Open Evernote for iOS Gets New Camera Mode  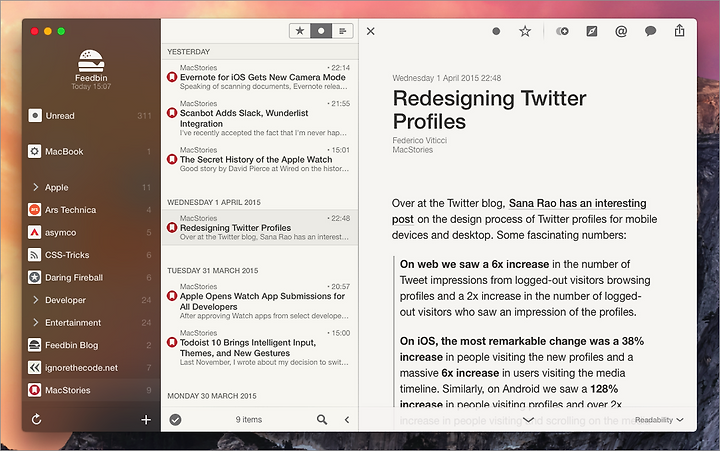(260, 77)
